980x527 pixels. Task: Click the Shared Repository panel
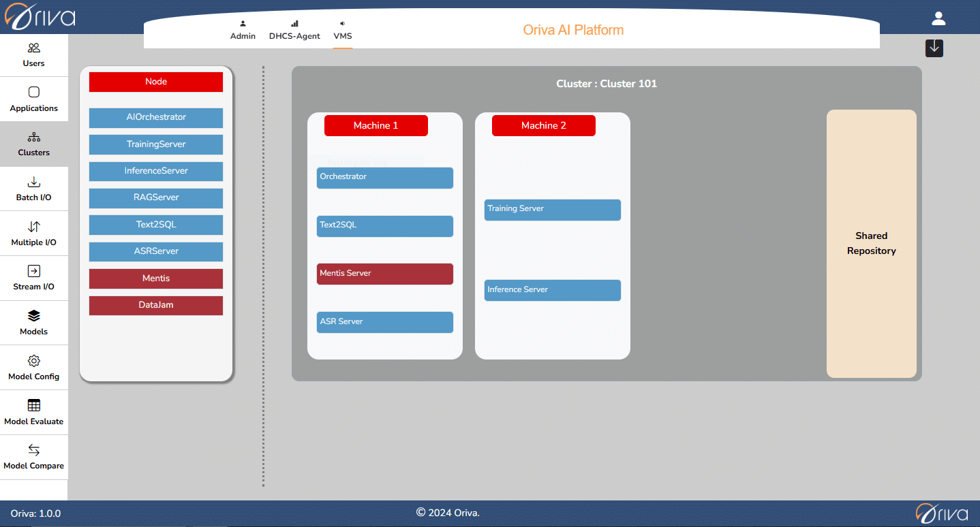coord(871,243)
